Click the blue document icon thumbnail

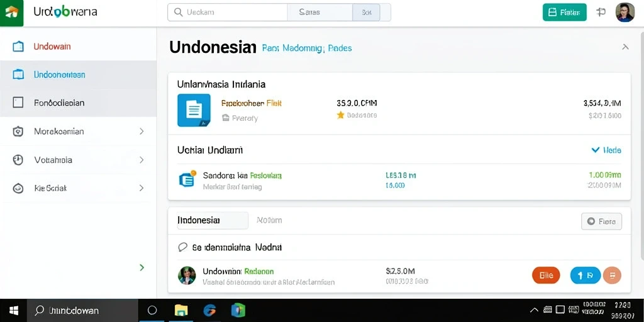[x=194, y=110]
